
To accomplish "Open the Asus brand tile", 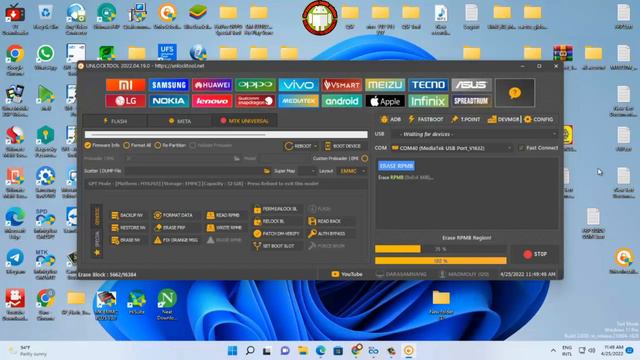I will coord(471,85).
